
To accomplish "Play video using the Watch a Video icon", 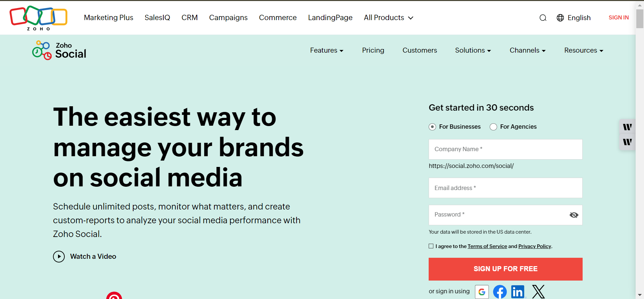I will (x=59, y=257).
